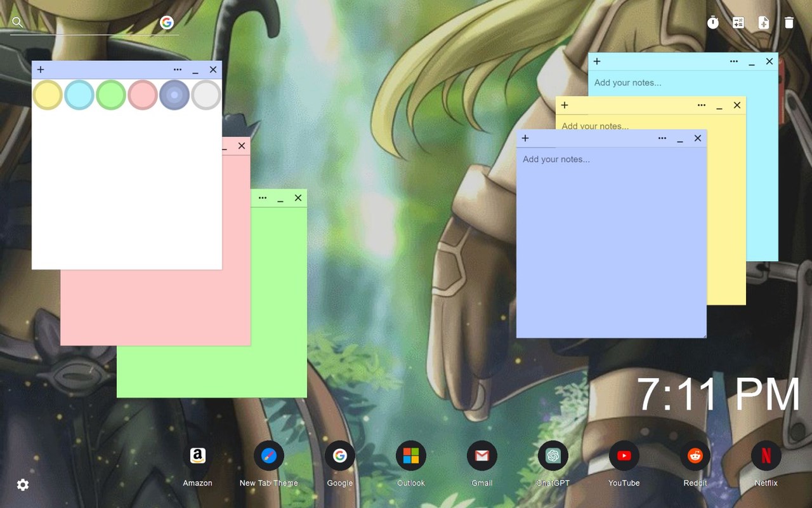This screenshot has width=812, height=508.
Task: Minimize the yellow sticky note
Action: pos(719,107)
